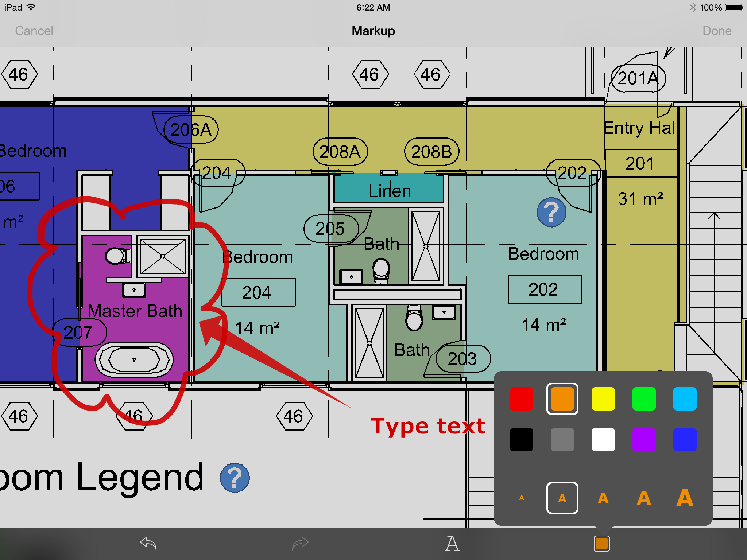The width and height of the screenshot is (747, 560).
Task: Select the undo arrow in bottom toolbar
Action: (x=148, y=543)
